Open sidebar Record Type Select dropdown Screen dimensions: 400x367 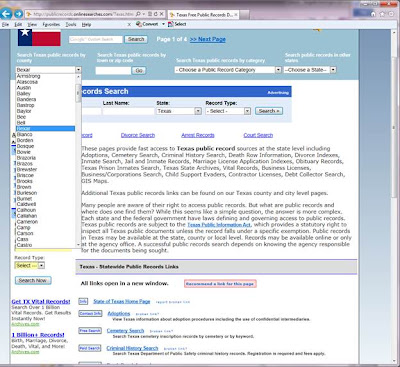click(x=29, y=265)
